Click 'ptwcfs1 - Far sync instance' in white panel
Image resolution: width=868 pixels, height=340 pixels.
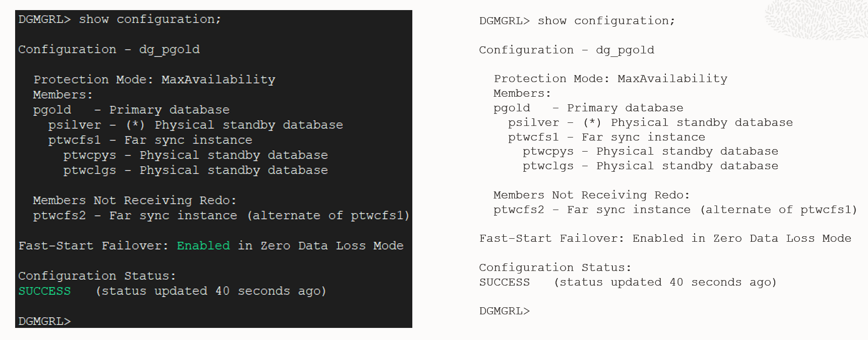tap(606, 137)
